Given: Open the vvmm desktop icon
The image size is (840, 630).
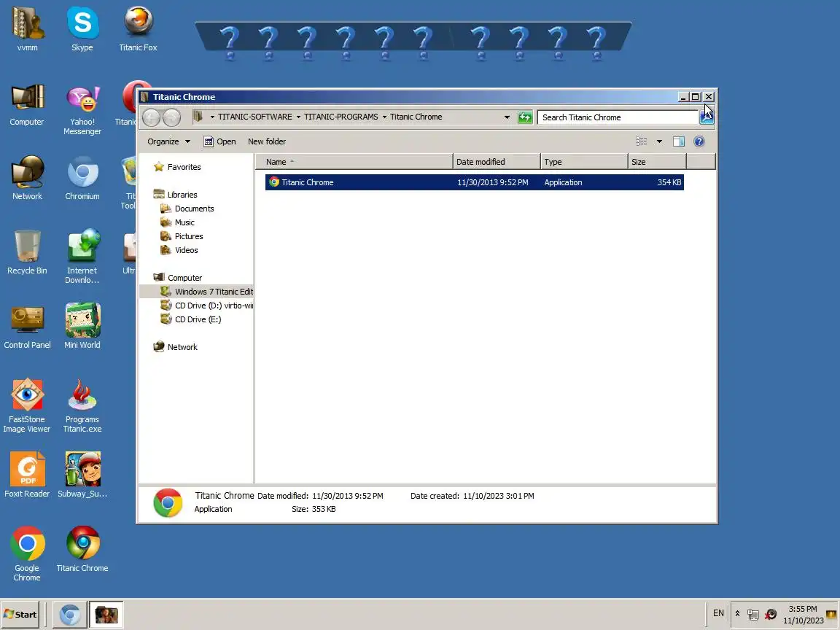Looking at the screenshot, I should click(27, 29).
